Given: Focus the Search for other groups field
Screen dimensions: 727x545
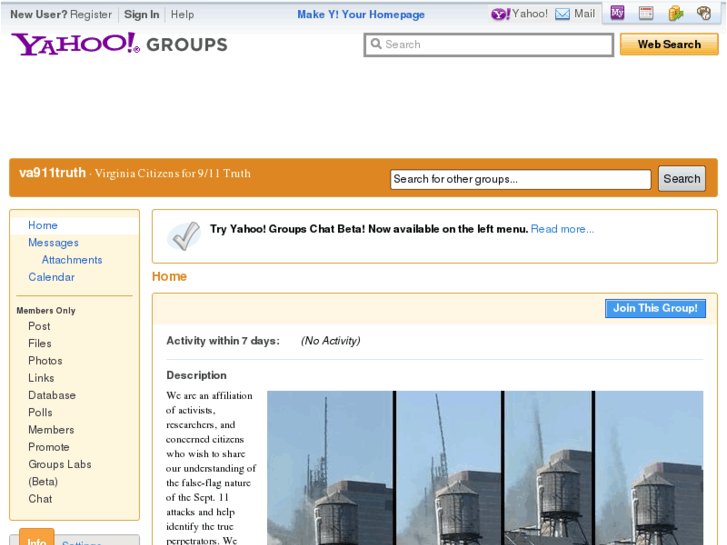Looking at the screenshot, I should [521, 179].
